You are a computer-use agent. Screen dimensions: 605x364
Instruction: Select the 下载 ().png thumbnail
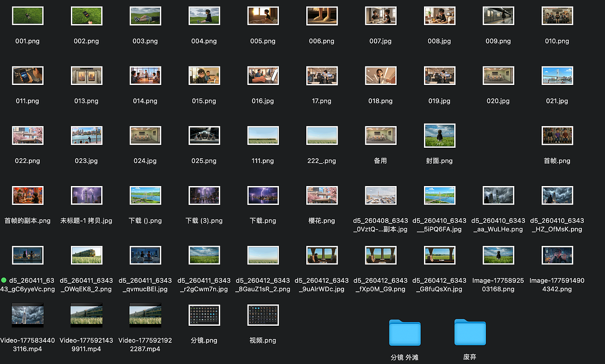click(145, 195)
